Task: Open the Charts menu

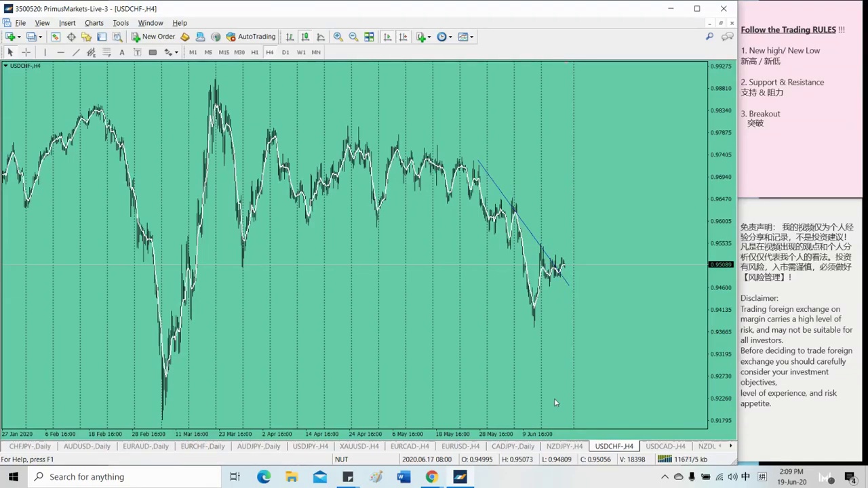Action: pyautogui.click(x=94, y=22)
